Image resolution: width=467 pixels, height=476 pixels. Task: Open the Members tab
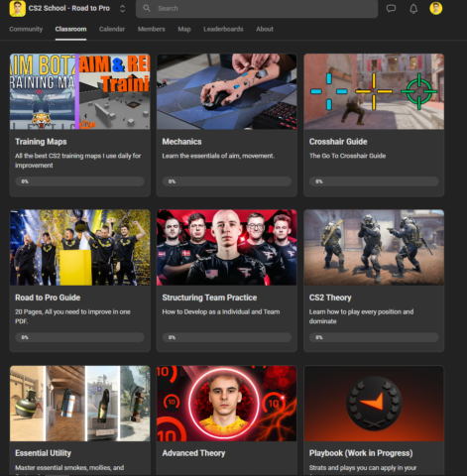point(151,29)
